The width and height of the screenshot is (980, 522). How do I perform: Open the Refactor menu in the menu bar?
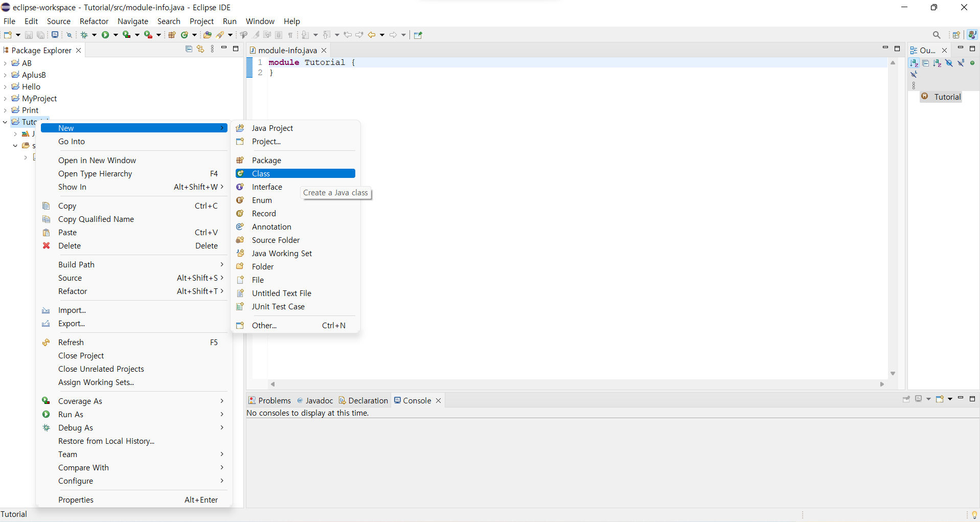94,21
